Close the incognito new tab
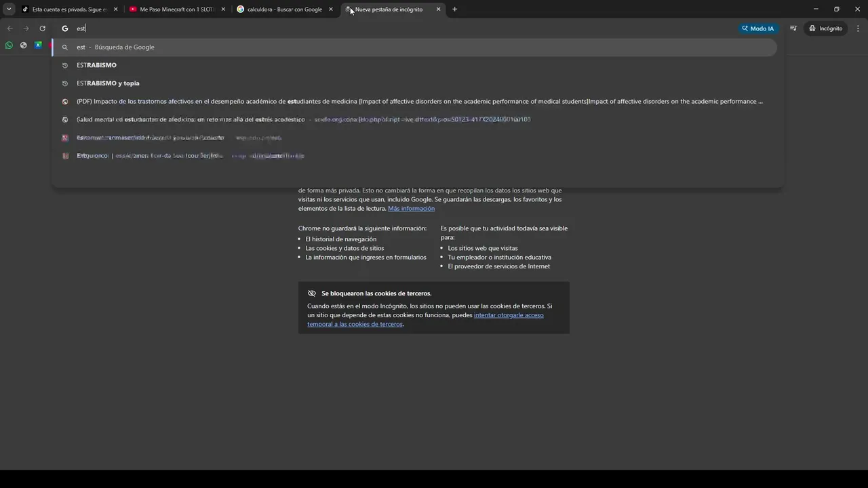The image size is (868, 488). (438, 9)
